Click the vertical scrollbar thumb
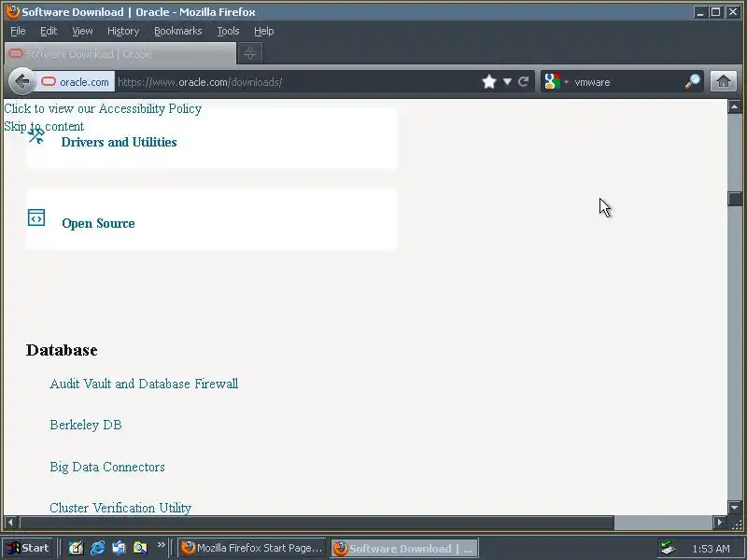Viewport: 747px width, 560px height. point(734,199)
